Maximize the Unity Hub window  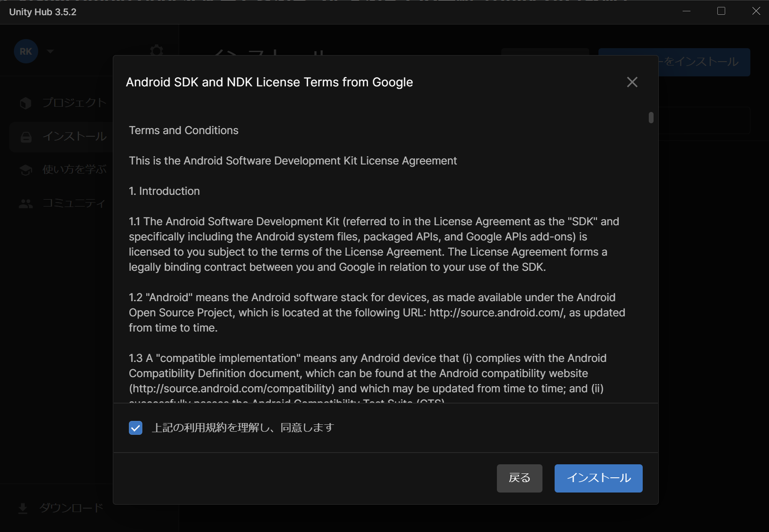tap(721, 11)
